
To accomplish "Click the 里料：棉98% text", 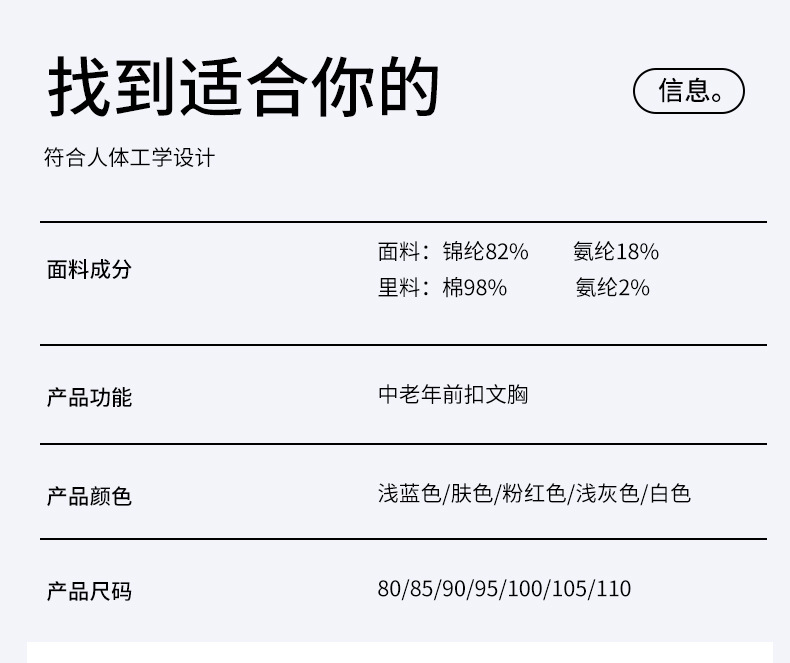I will point(442,288).
